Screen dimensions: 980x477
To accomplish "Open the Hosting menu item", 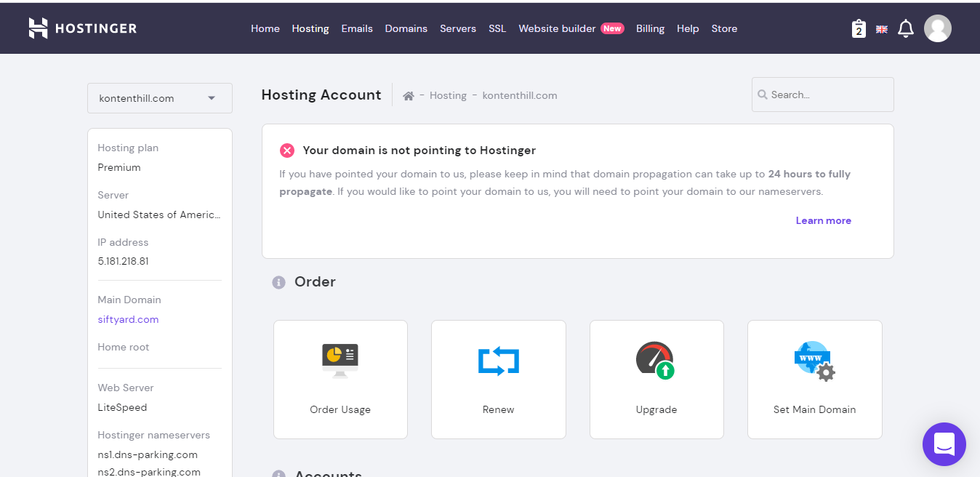I will 310,28.
